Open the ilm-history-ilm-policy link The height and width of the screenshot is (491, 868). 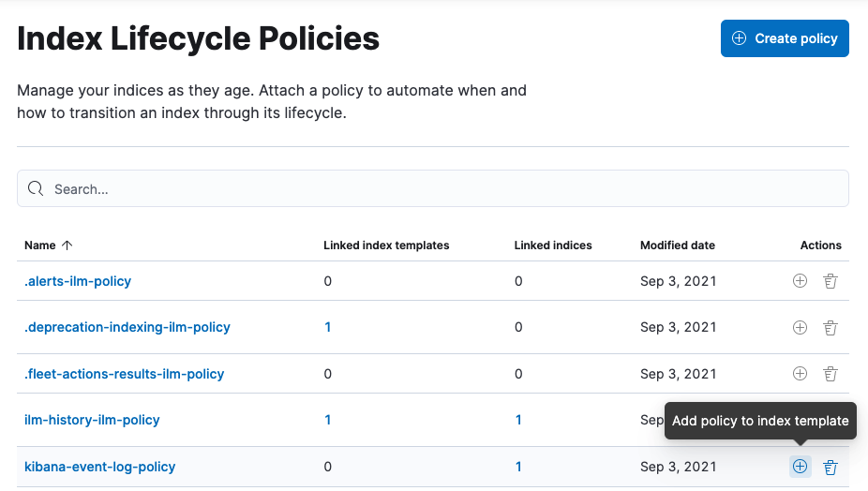pyautogui.click(x=92, y=420)
